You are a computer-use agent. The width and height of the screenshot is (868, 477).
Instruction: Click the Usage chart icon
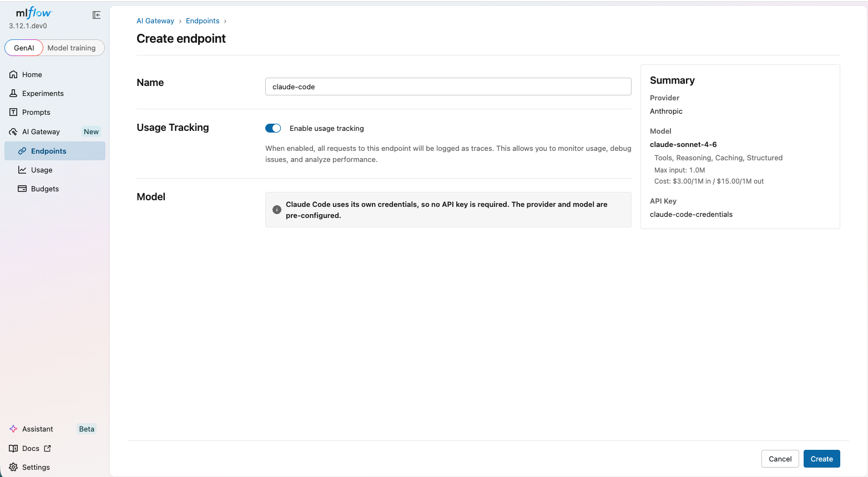tap(22, 170)
